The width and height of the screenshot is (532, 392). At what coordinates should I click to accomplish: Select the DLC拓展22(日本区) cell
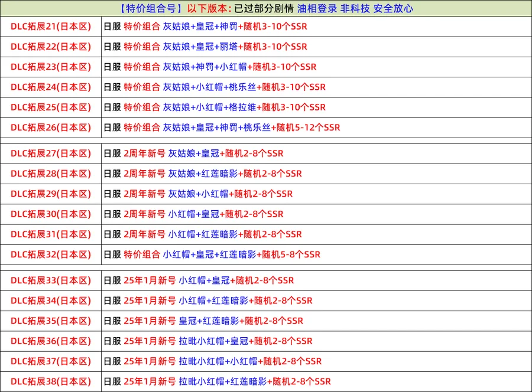[51, 47]
